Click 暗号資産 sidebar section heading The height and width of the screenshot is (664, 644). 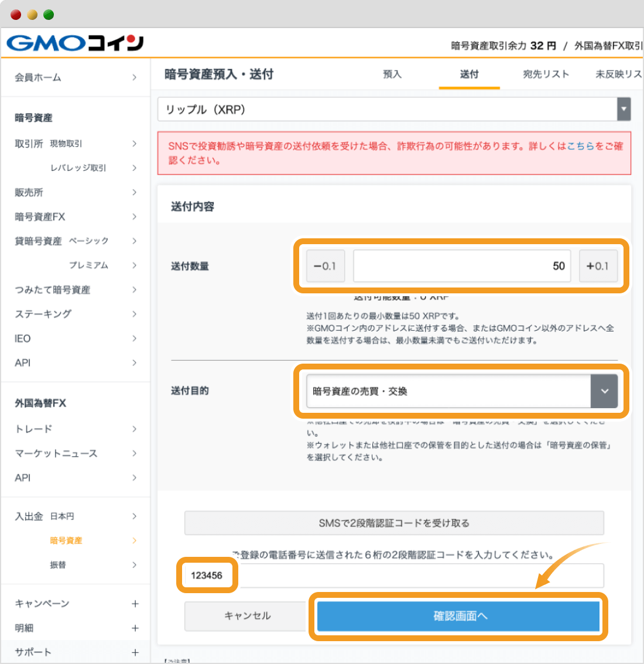[x=33, y=118]
